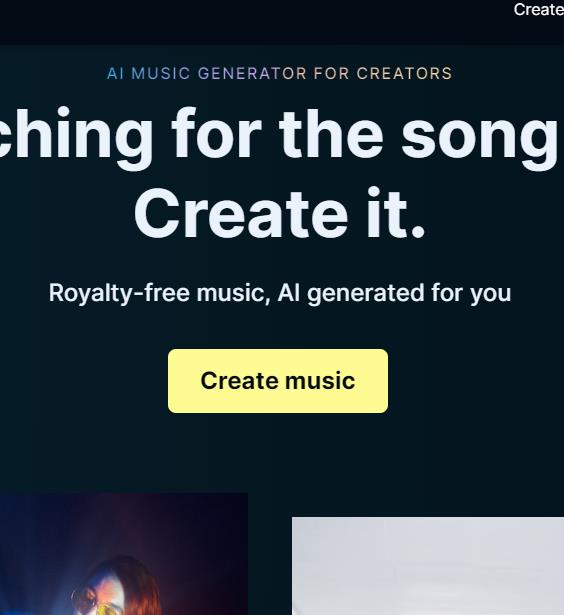Click the 'Create it.' headline text
The image size is (564, 615).
[x=280, y=213]
